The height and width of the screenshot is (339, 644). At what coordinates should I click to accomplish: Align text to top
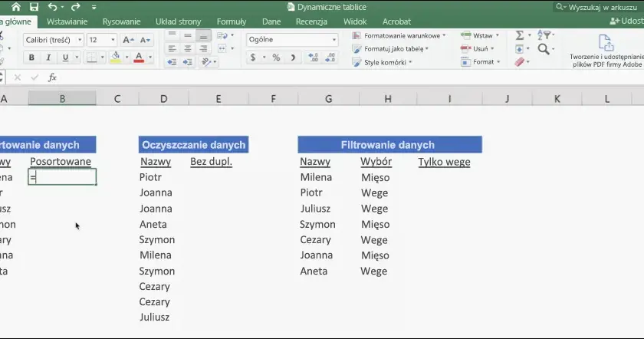tap(172, 35)
